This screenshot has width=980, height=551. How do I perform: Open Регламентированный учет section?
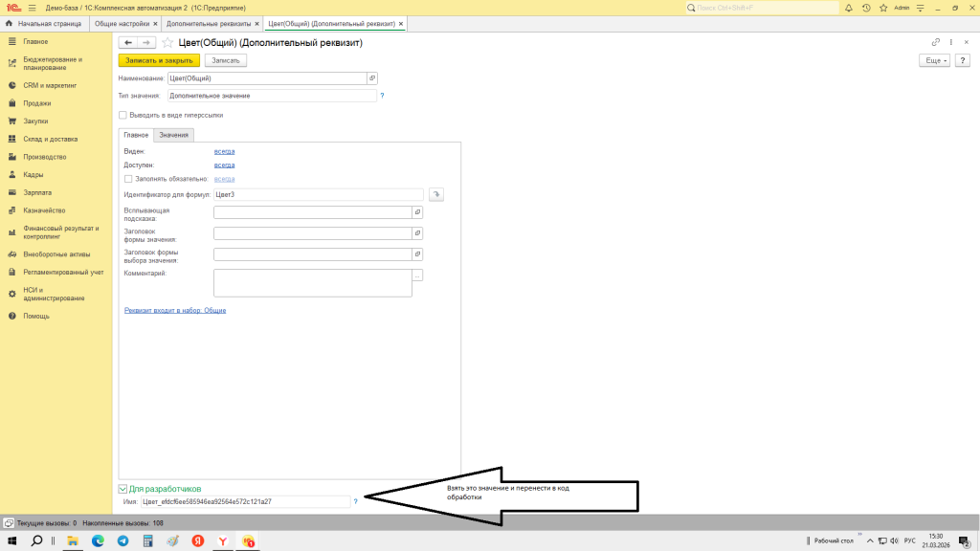(x=63, y=273)
